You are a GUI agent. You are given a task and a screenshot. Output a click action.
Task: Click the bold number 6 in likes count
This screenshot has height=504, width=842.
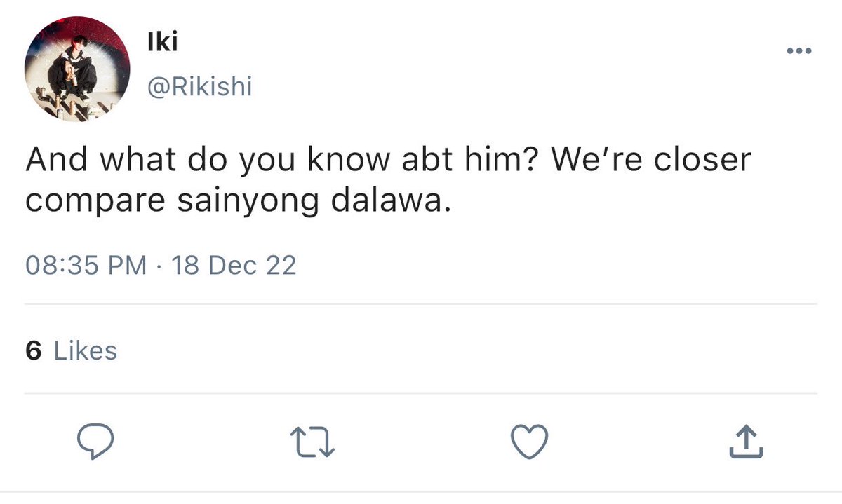(x=33, y=350)
